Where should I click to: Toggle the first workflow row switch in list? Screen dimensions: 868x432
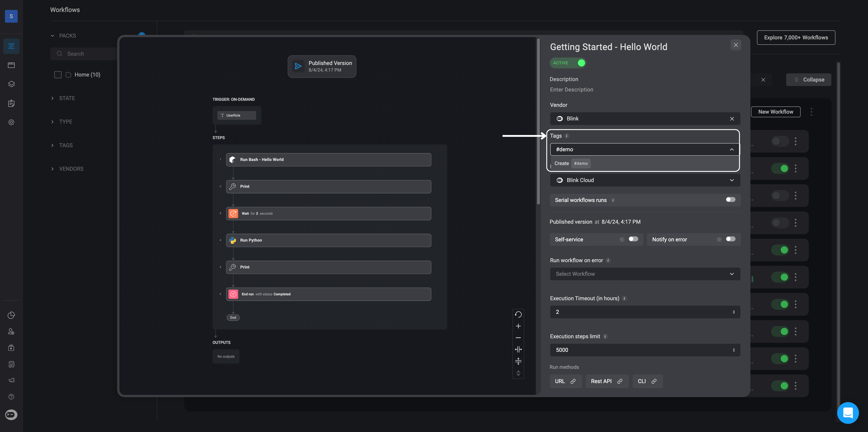point(780,141)
